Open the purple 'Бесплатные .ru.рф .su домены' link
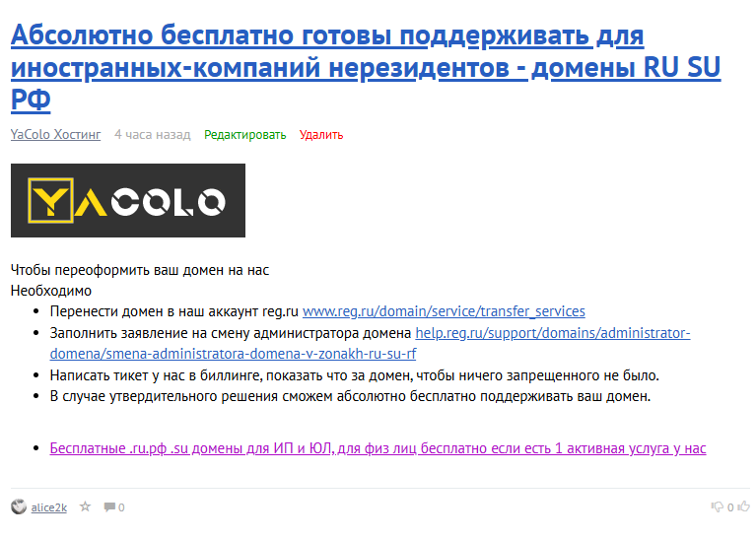This screenshot has height=539, width=756. (x=378, y=448)
